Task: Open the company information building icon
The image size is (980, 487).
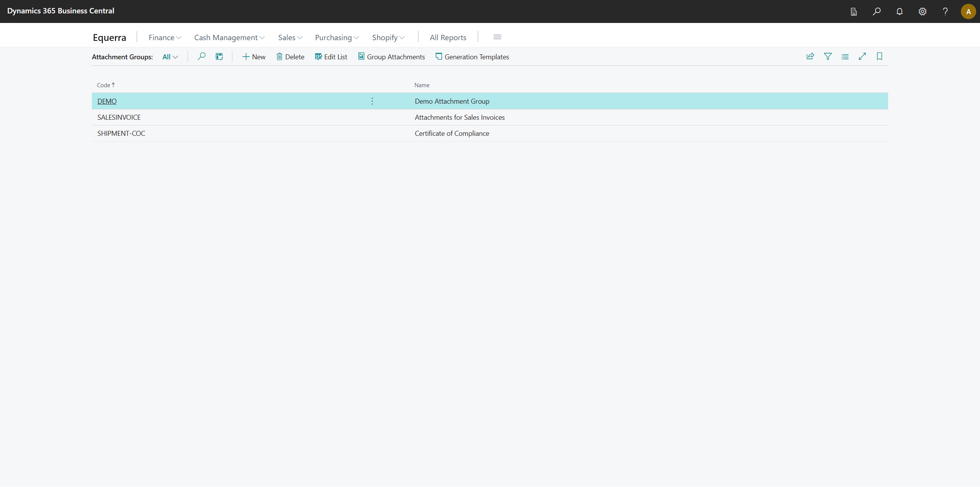Action: (x=854, y=11)
